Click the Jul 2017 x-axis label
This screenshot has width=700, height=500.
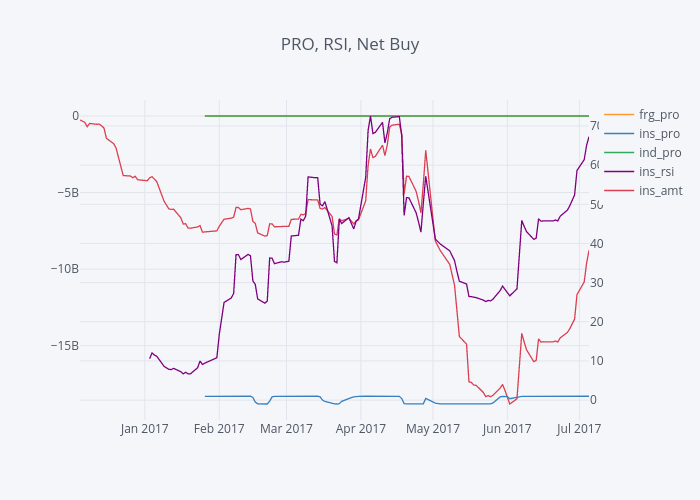click(x=578, y=429)
